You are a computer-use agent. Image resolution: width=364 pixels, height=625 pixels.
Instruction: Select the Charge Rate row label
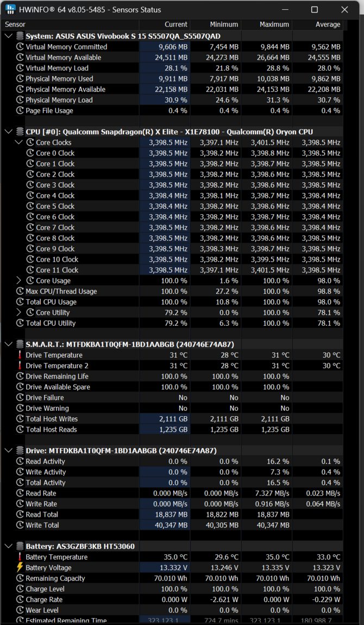point(44,599)
